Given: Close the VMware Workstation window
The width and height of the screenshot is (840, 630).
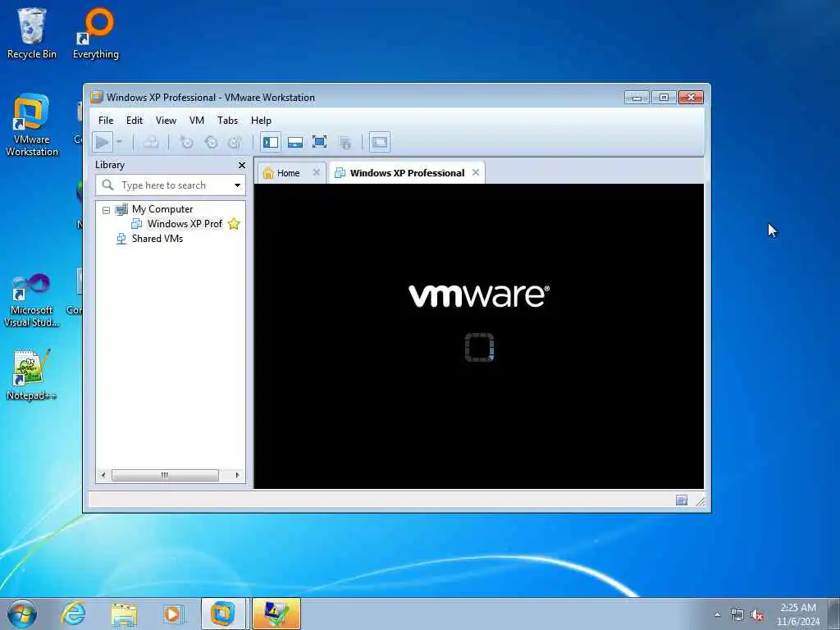Looking at the screenshot, I should pyautogui.click(x=691, y=97).
